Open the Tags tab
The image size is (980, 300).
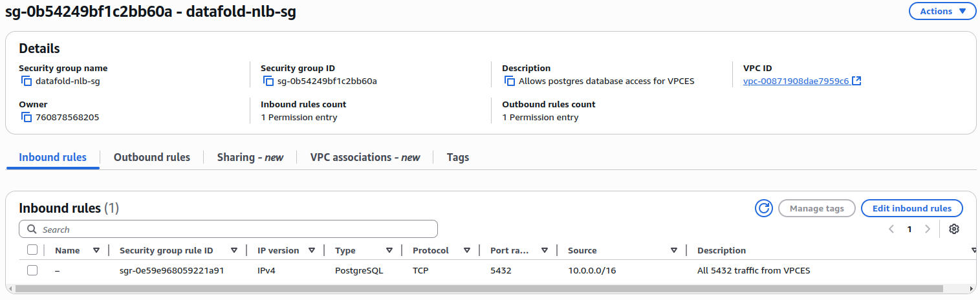click(458, 157)
